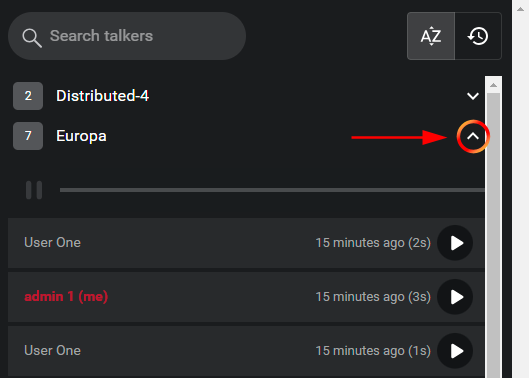Viewport: 529px width, 378px height.
Task: Click the number 7 badge next to Europa
Action: pos(28,136)
